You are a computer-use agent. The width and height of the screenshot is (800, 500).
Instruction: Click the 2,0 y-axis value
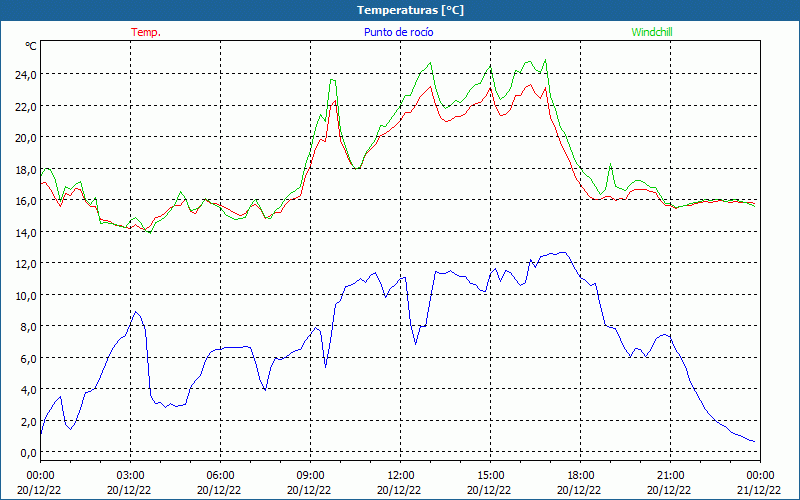(x=28, y=421)
